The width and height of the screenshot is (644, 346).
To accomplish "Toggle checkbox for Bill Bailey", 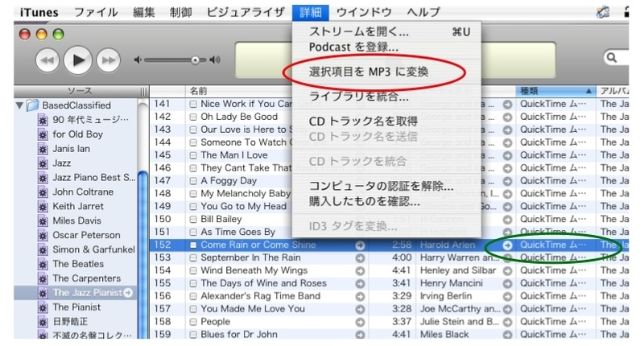I will tap(193, 220).
